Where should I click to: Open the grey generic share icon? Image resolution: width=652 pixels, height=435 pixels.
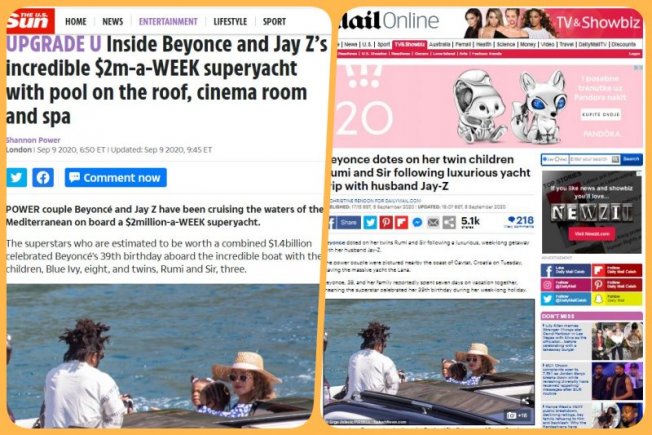pyautogui.click(x=449, y=222)
